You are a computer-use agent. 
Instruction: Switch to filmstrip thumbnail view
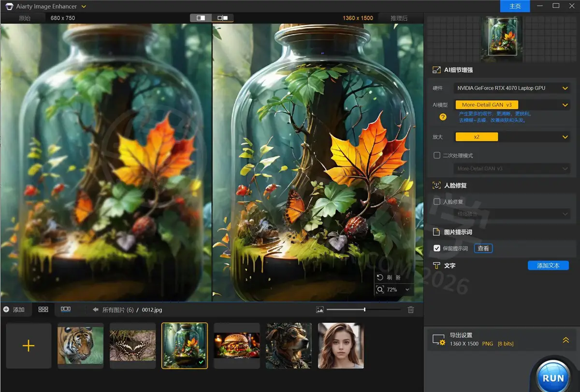pyautogui.click(x=66, y=309)
